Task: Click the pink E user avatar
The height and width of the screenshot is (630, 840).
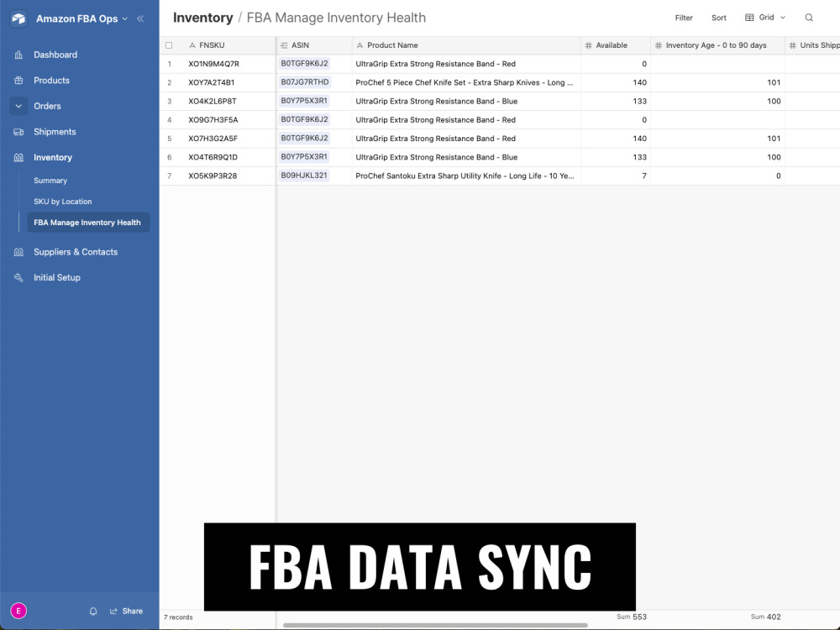Action: coord(18,611)
